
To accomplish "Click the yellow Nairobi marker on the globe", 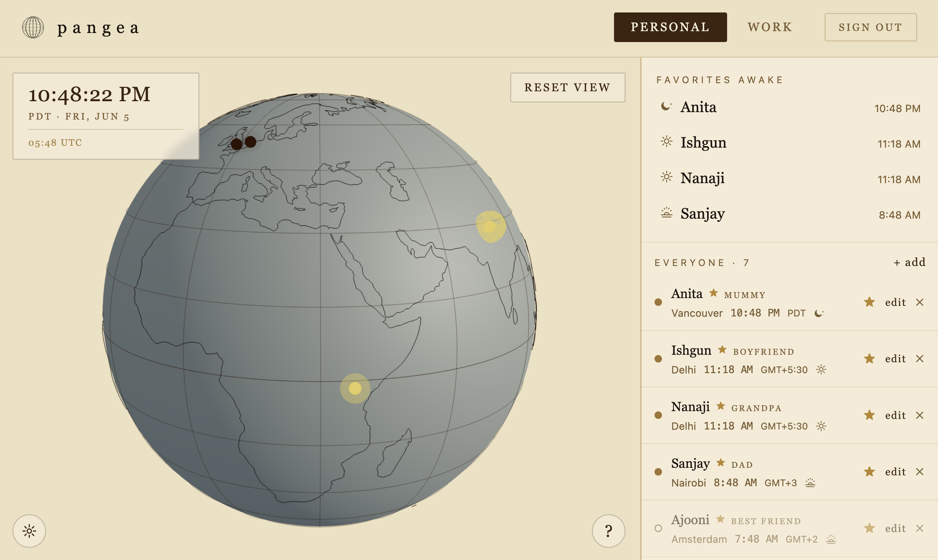I will (x=355, y=388).
